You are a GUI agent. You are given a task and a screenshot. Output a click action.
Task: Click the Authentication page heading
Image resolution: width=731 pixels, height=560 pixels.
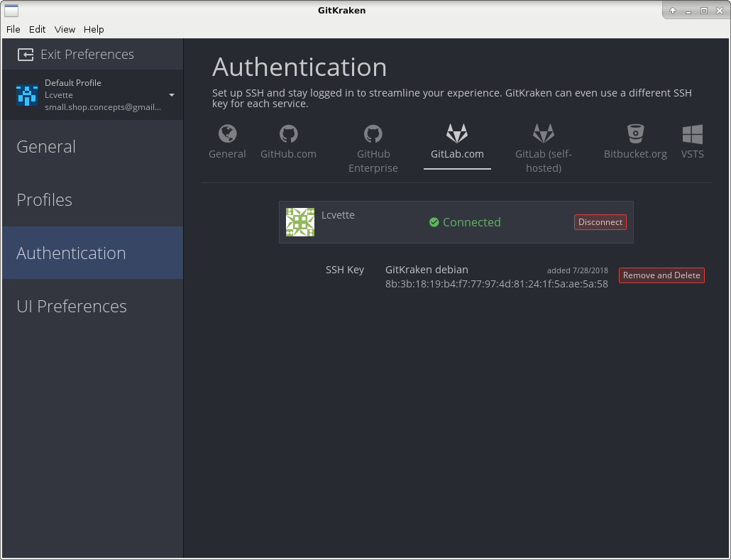[299, 67]
